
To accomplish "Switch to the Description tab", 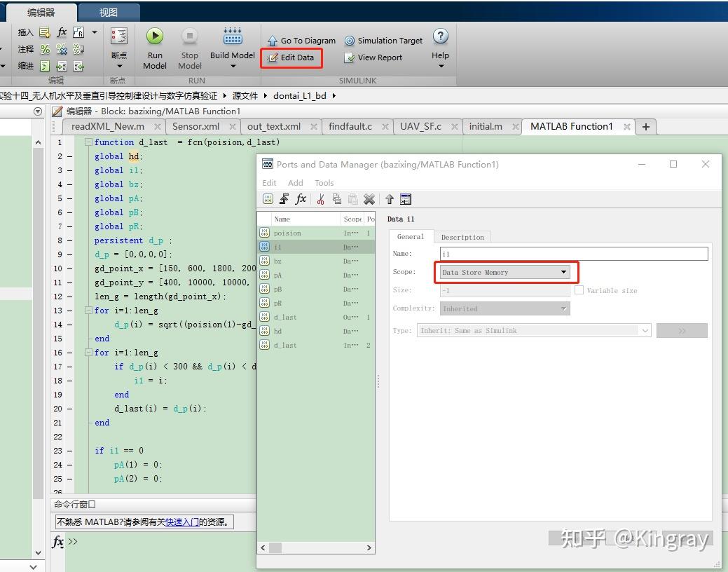I will coord(462,237).
